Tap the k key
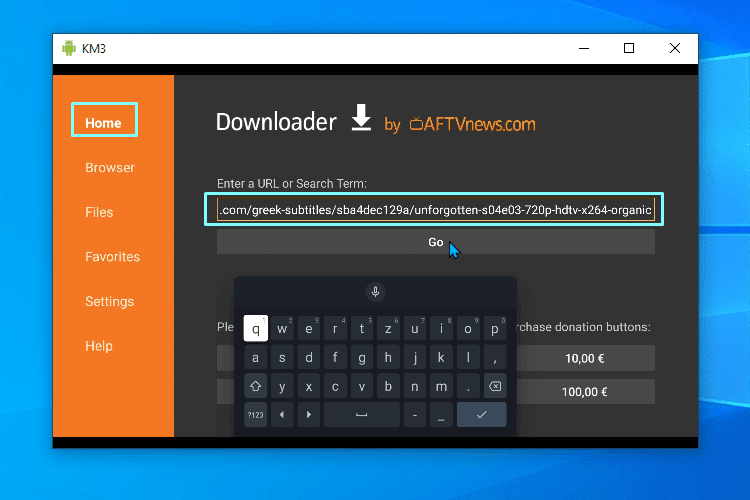 coord(441,357)
